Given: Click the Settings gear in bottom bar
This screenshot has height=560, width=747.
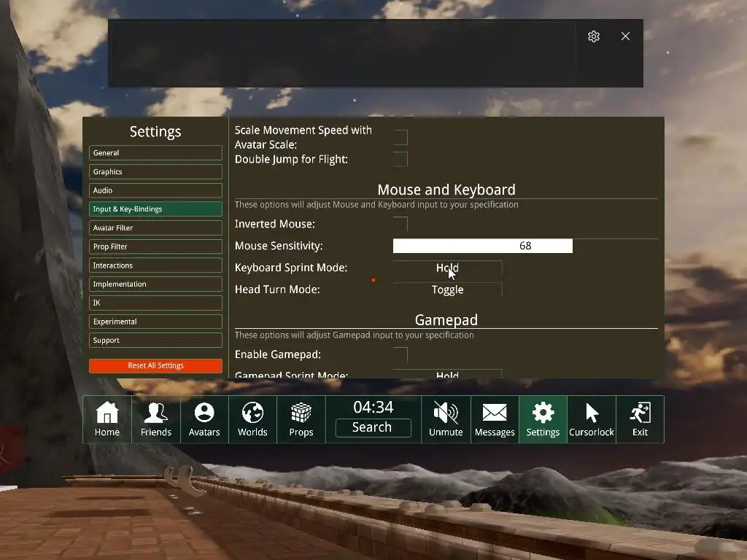Looking at the screenshot, I should [543, 419].
